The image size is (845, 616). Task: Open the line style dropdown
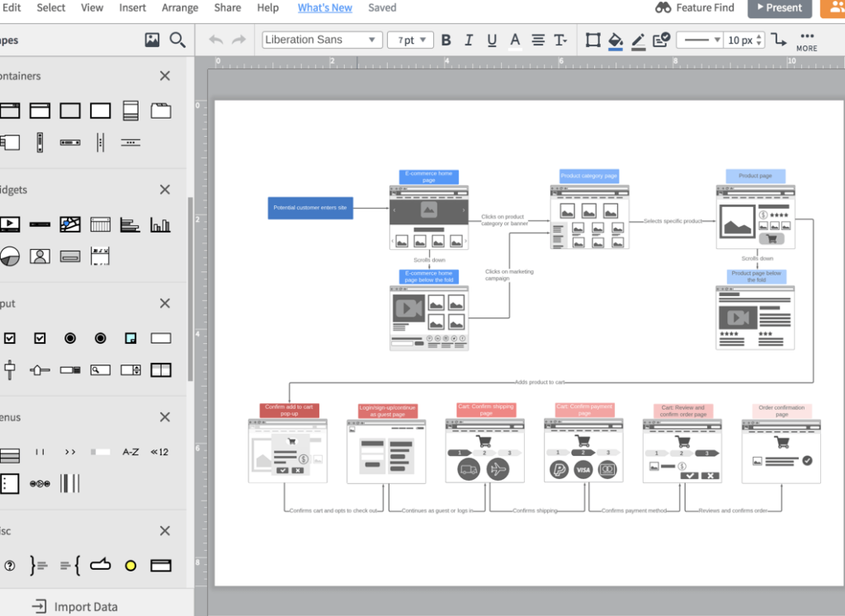click(699, 40)
